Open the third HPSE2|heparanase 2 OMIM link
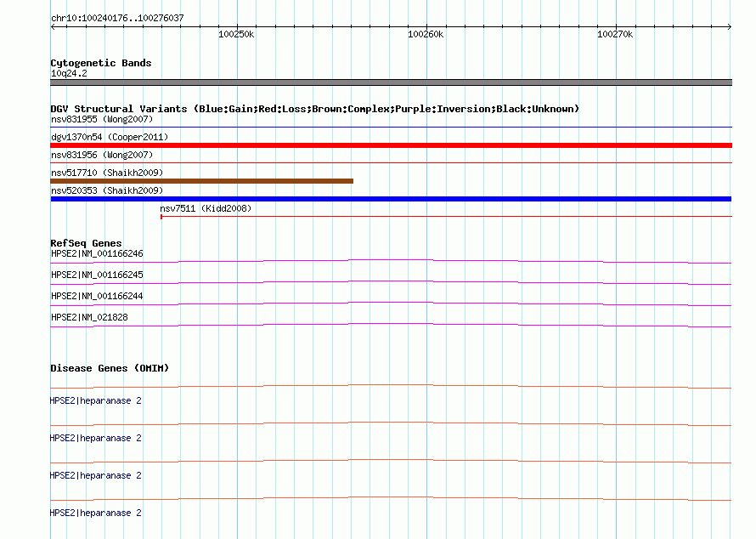The image size is (756, 539). tap(95, 476)
